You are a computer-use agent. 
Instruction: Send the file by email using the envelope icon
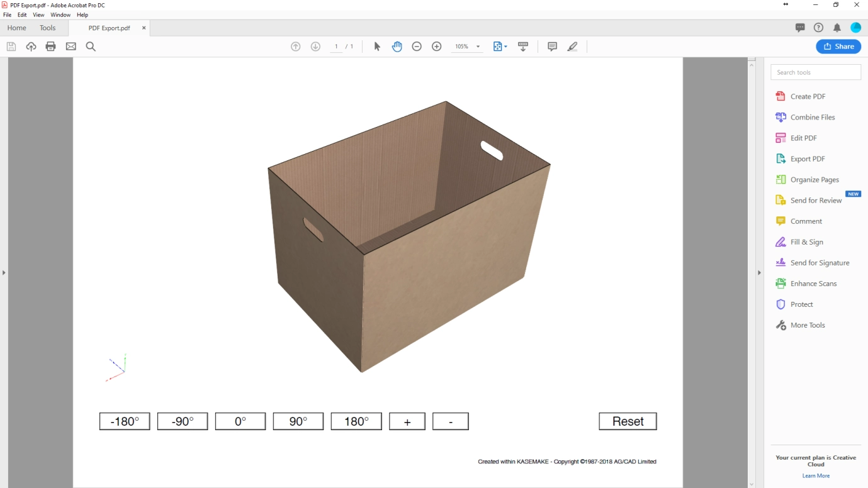point(71,47)
